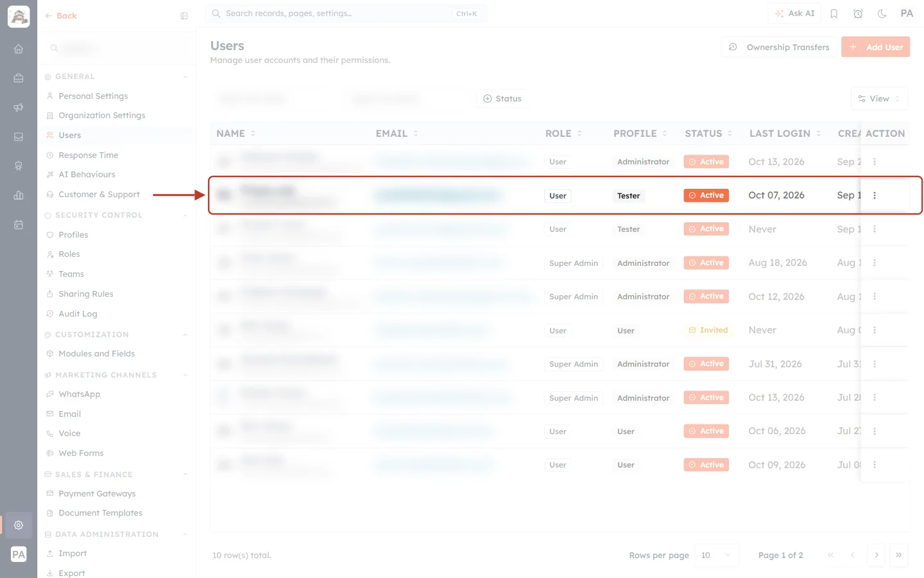This screenshot has height=578, width=924.
Task: Collapse the CUSTOMIZATION section
Action: coord(185,335)
